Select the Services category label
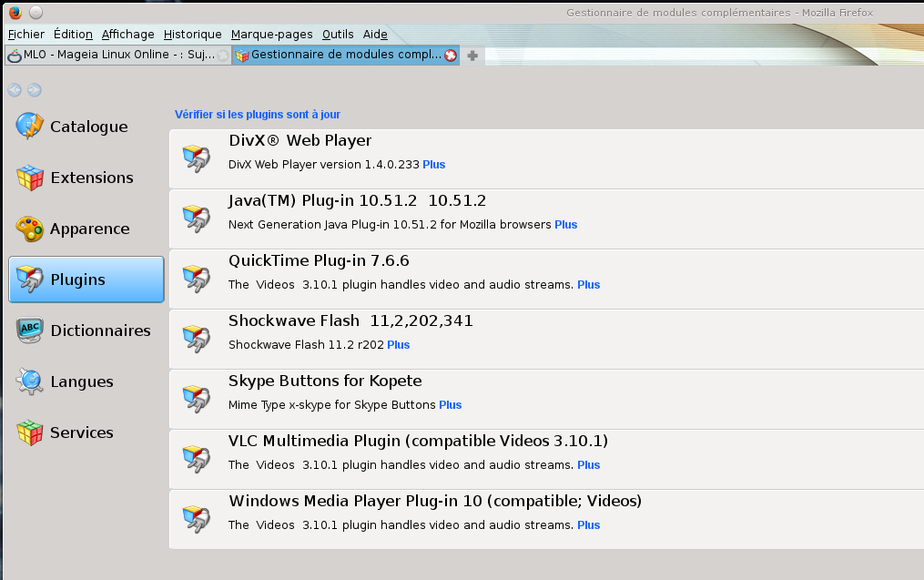 click(x=82, y=432)
